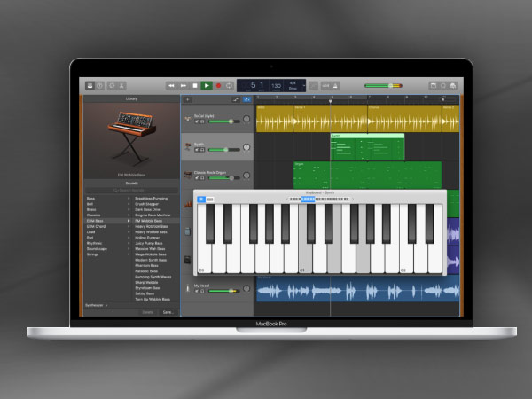The width and height of the screenshot is (532, 399).
Task: Click the Search Sounds field in Library
Action: (x=131, y=191)
